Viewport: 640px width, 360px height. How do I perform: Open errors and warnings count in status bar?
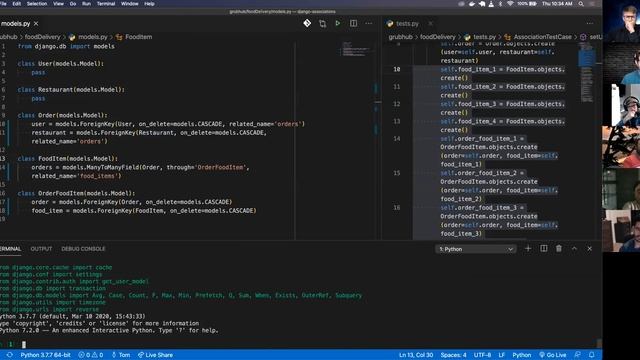point(91,355)
